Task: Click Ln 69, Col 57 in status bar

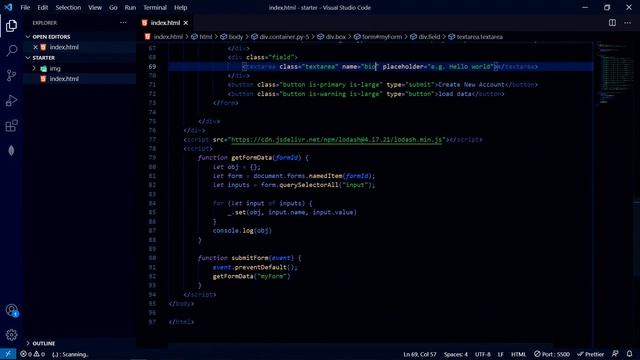Action: click(x=420, y=354)
